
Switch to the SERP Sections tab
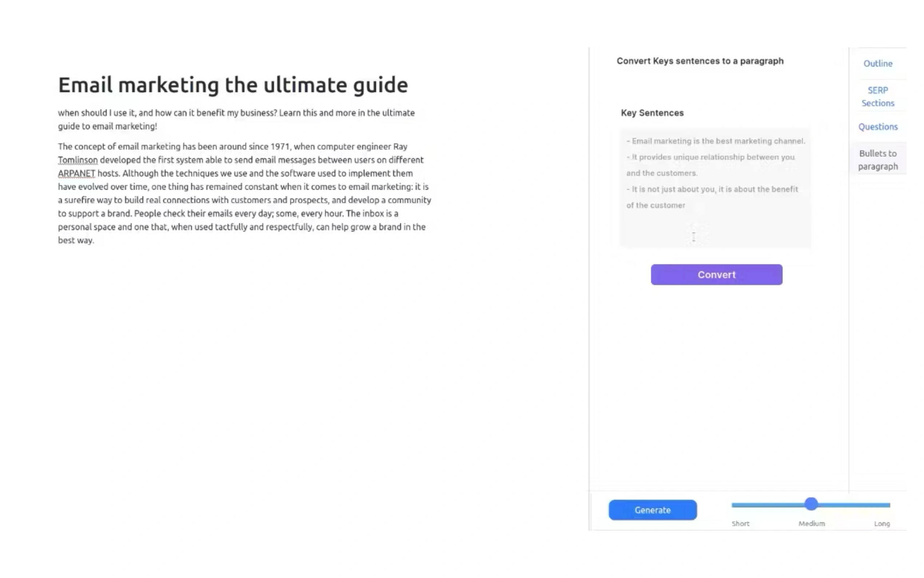877,96
